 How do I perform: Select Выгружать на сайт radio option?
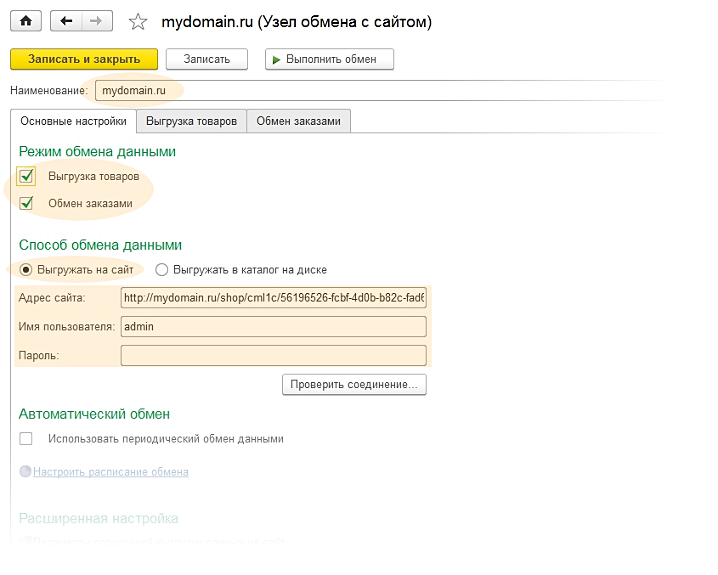pos(25,269)
